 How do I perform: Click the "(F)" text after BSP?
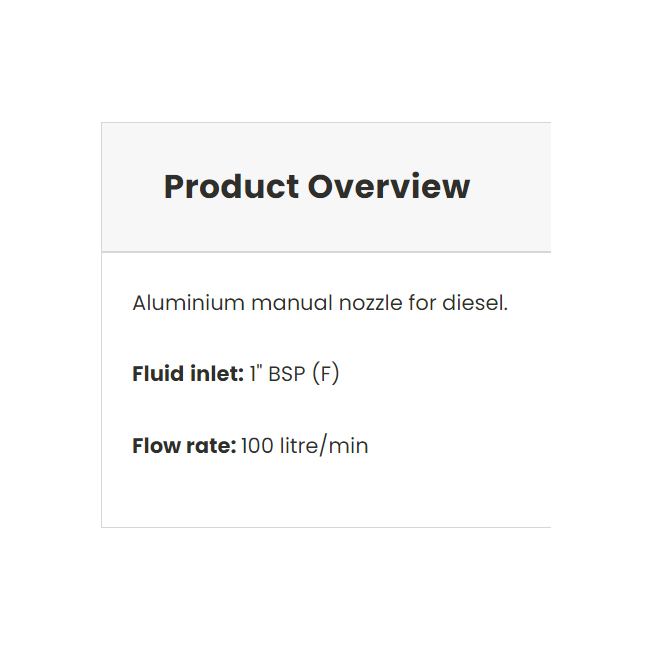coord(326,375)
